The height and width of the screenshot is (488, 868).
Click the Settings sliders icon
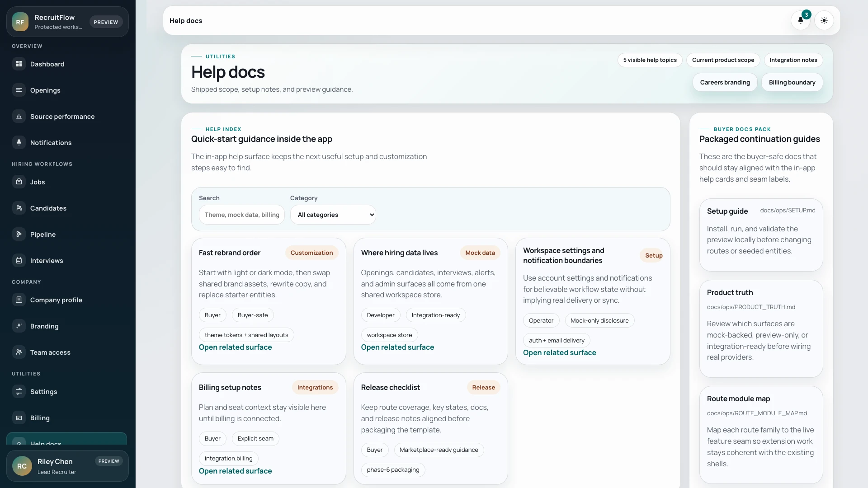click(x=19, y=392)
